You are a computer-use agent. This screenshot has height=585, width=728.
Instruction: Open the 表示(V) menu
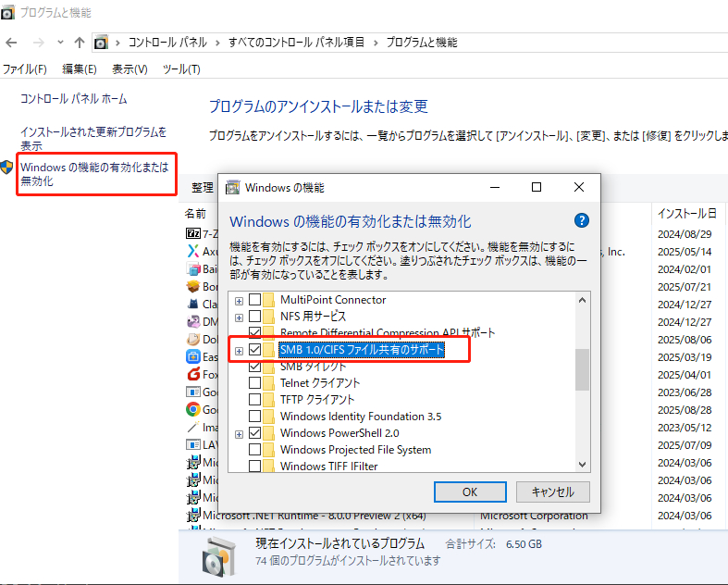click(130, 69)
